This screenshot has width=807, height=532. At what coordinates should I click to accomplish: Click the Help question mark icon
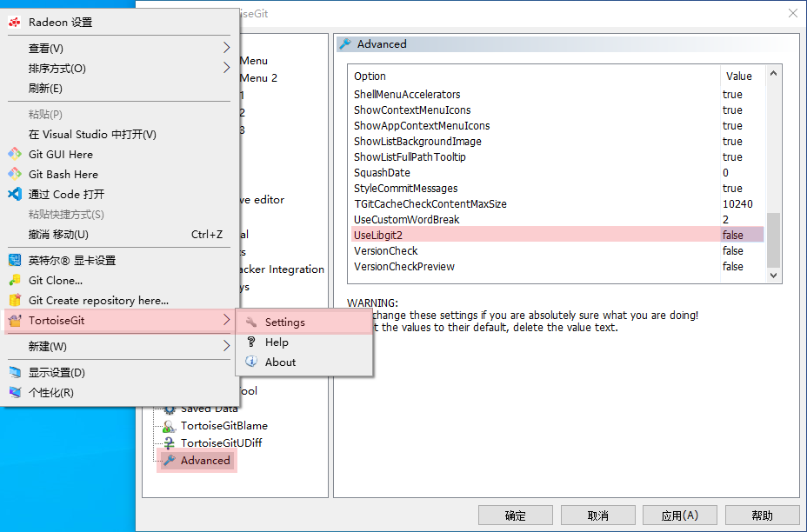click(x=251, y=342)
